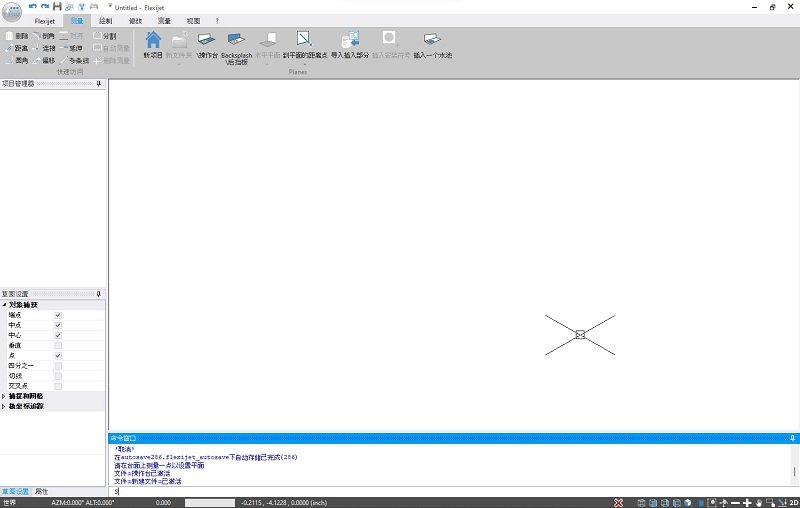Toggle the 2D view mode button
Screen dimensions: 800x508
(794, 503)
